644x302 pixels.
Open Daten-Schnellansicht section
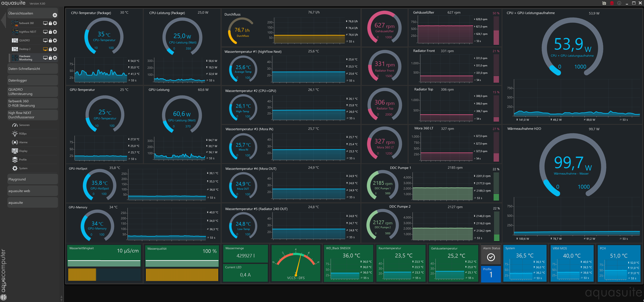[x=32, y=69]
